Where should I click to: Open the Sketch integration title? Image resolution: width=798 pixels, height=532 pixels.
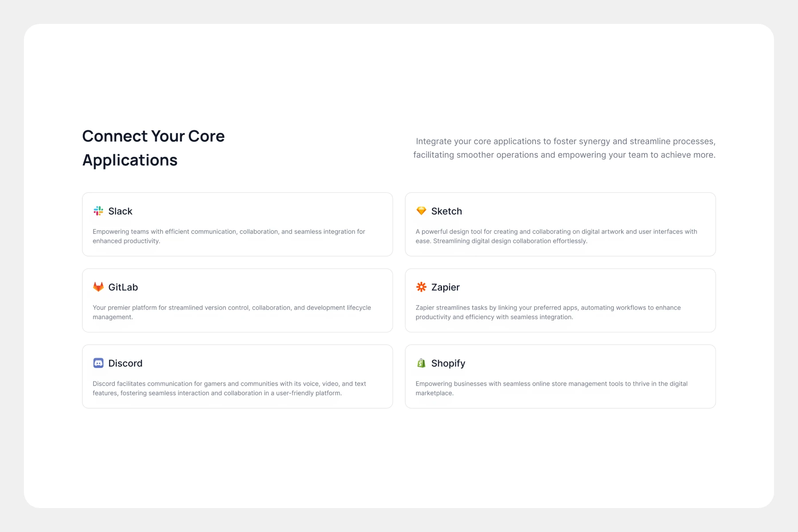click(x=446, y=211)
